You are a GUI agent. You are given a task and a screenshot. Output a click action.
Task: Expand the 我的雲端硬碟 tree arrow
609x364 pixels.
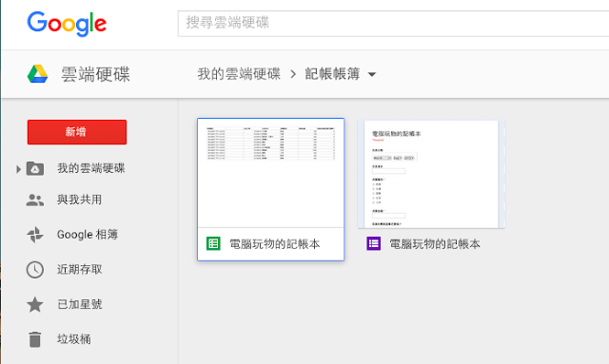[18, 169]
